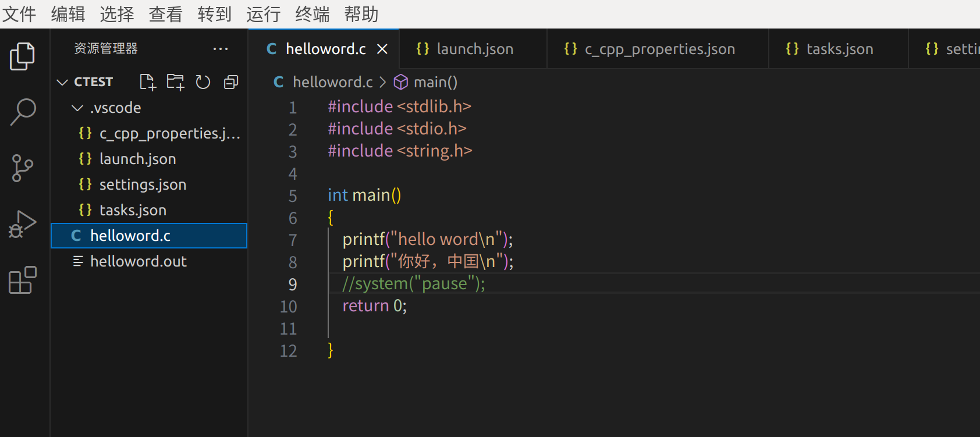Open the 终端 menu
Screen dimensions: 980x437
(313, 14)
